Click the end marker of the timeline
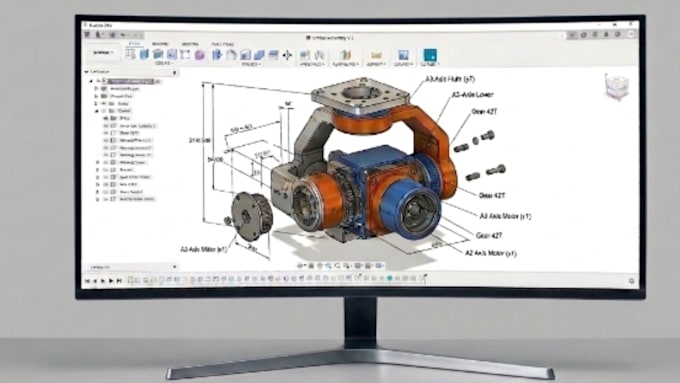Screen dimensions: 680x383 pyautogui.click(x=425, y=278)
